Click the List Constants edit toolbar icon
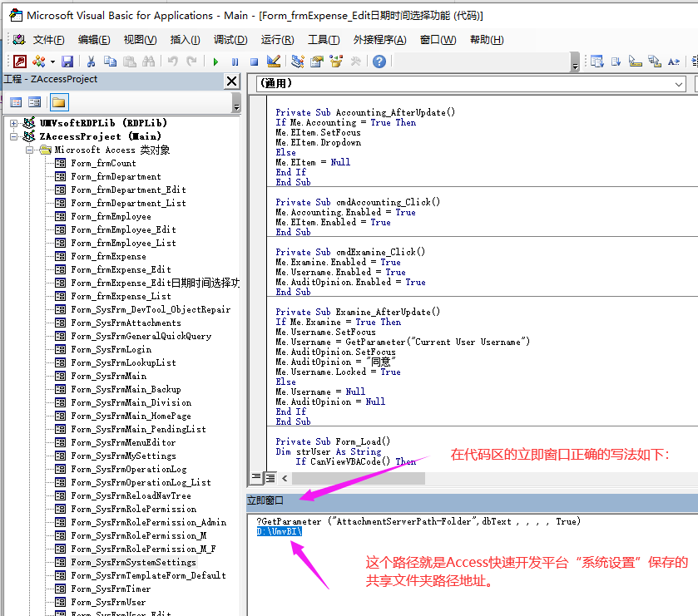Viewport: 698px width, 616px height. point(616,62)
